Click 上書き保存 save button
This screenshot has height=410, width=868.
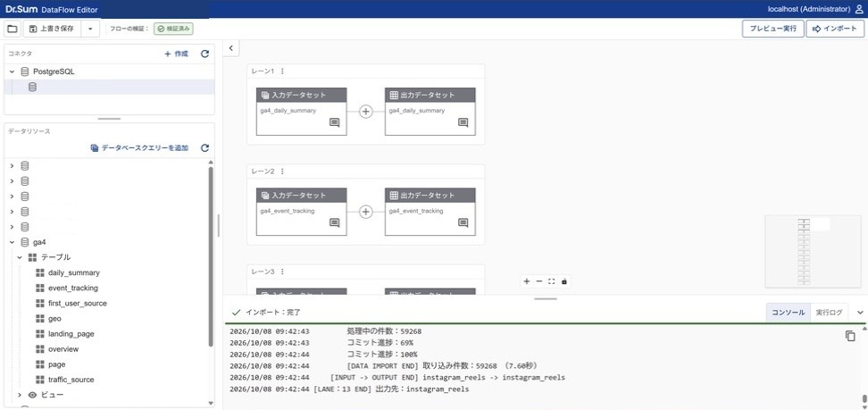(52, 29)
